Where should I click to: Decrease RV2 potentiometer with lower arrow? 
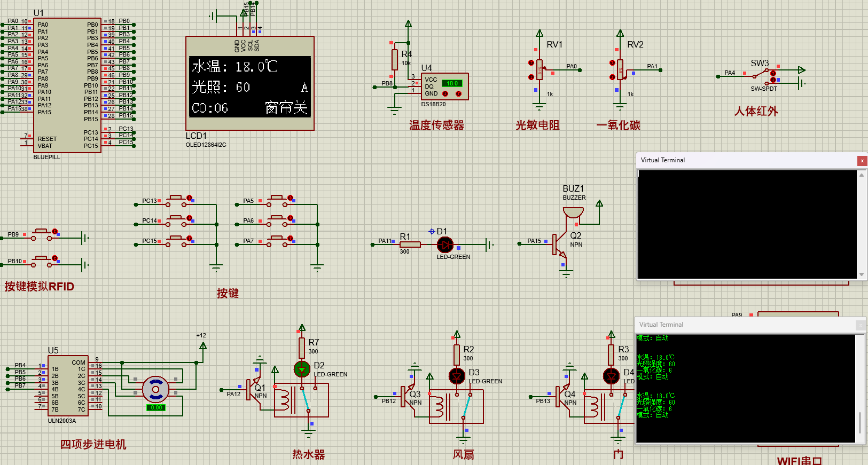click(x=612, y=77)
